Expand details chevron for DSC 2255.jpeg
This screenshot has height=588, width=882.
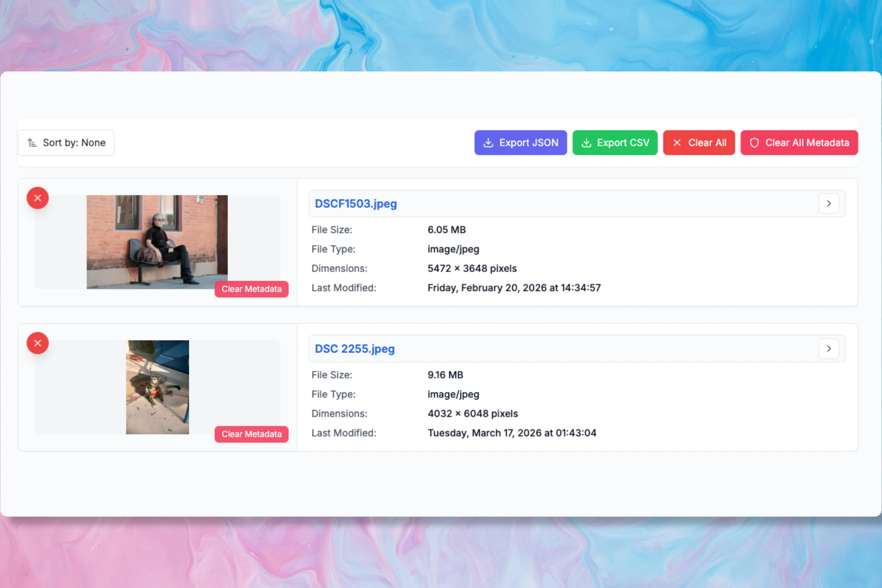(829, 349)
